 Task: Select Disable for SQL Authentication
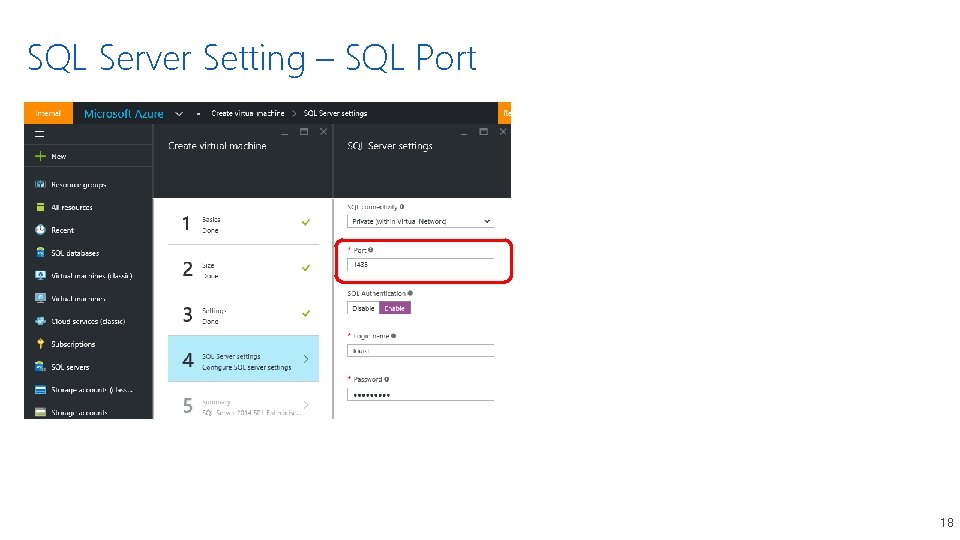363,308
